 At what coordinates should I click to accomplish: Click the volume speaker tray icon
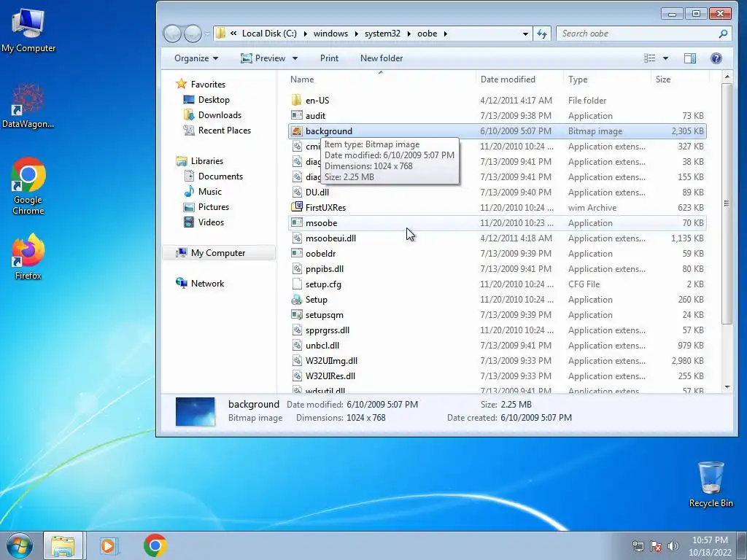(x=673, y=546)
